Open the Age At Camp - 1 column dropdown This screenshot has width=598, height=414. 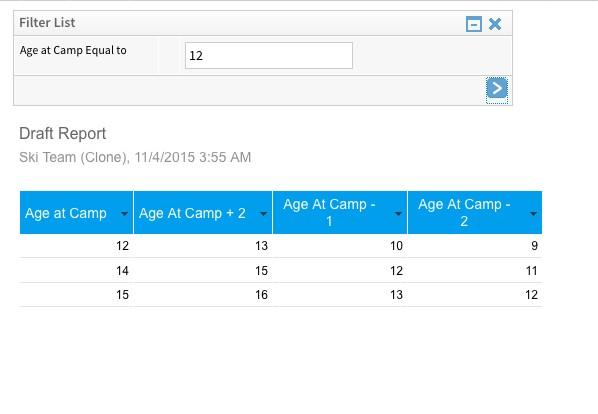[398, 213]
